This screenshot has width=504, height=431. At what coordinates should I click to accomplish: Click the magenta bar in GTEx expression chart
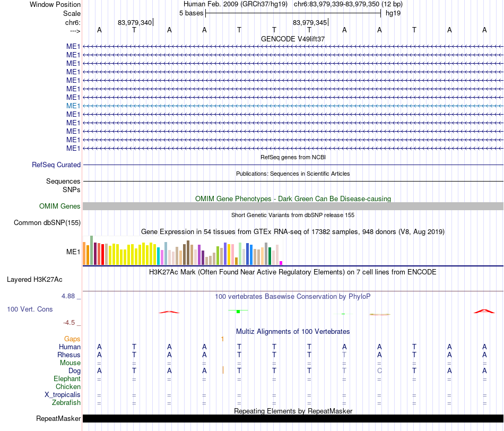coord(281,263)
